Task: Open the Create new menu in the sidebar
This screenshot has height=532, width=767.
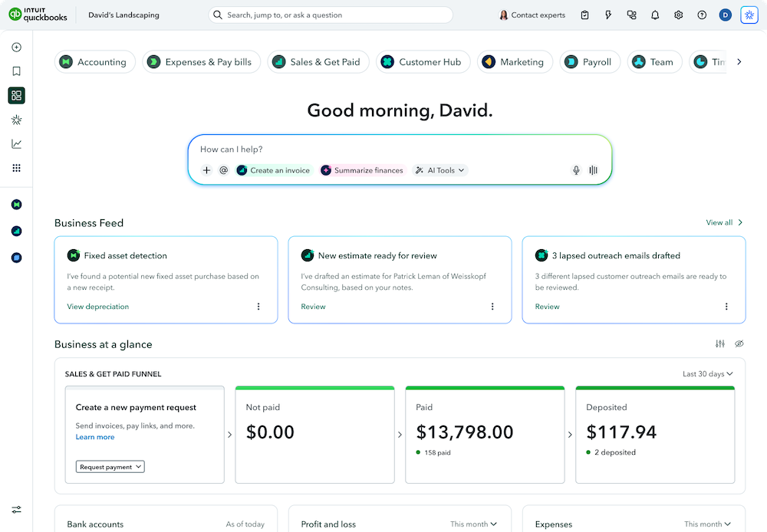Action: pos(16,47)
